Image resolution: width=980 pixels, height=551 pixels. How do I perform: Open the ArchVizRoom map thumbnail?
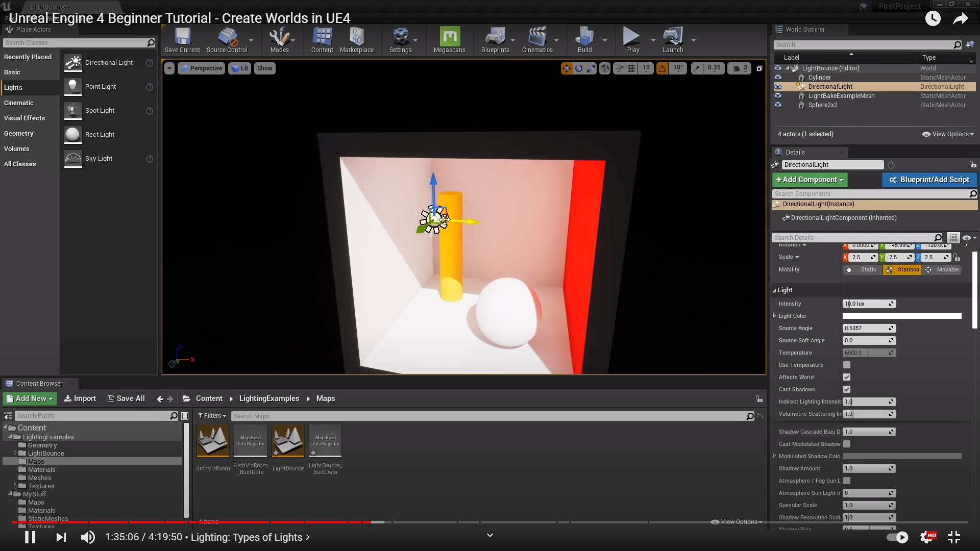click(x=213, y=441)
